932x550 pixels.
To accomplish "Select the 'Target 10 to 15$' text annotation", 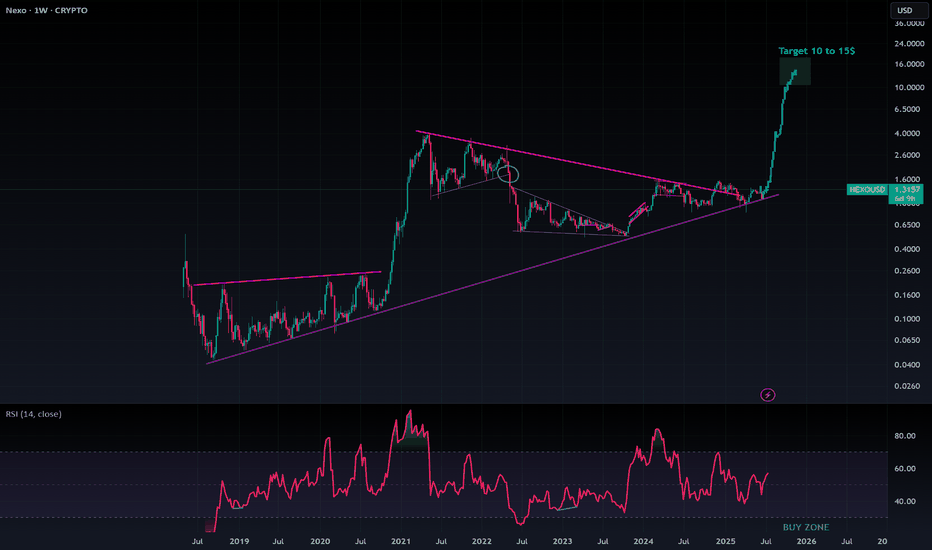I will click(816, 50).
